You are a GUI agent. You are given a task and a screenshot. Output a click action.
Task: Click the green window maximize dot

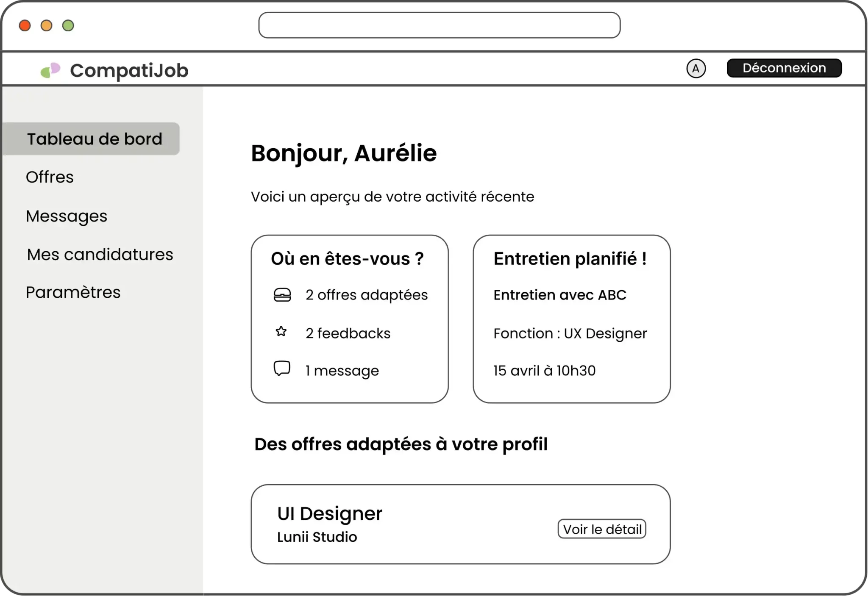[68, 26]
